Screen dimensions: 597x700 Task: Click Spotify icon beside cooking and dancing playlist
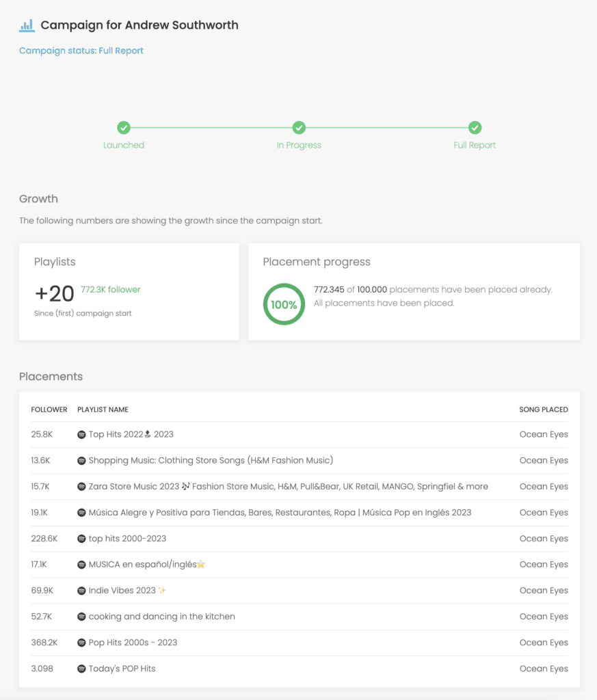pos(81,617)
